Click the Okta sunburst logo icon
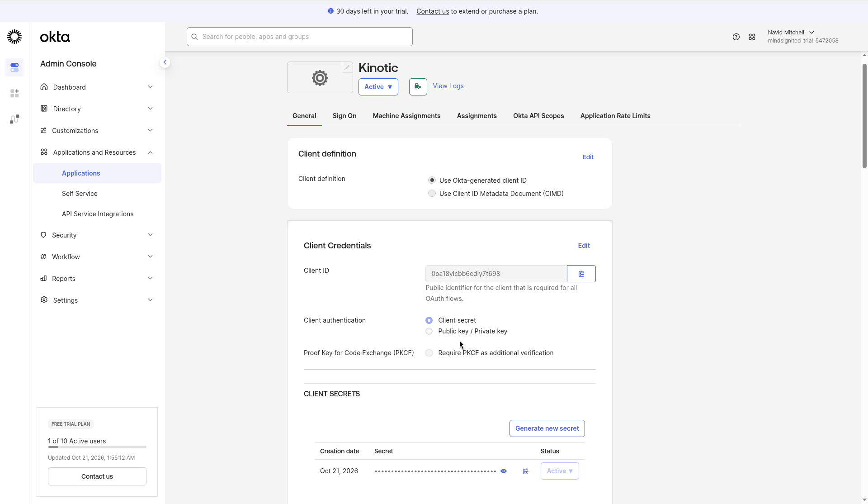The image size is (868, 504). click(14, 37)
